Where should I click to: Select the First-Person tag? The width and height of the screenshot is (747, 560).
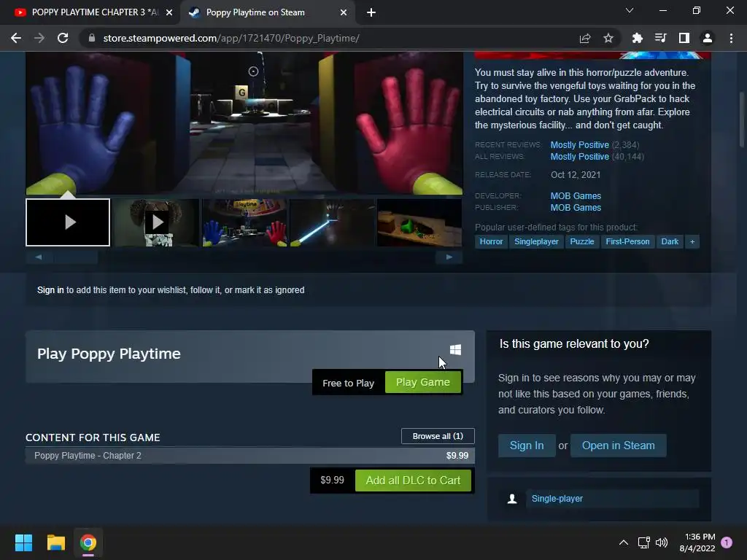pos(627,241)
